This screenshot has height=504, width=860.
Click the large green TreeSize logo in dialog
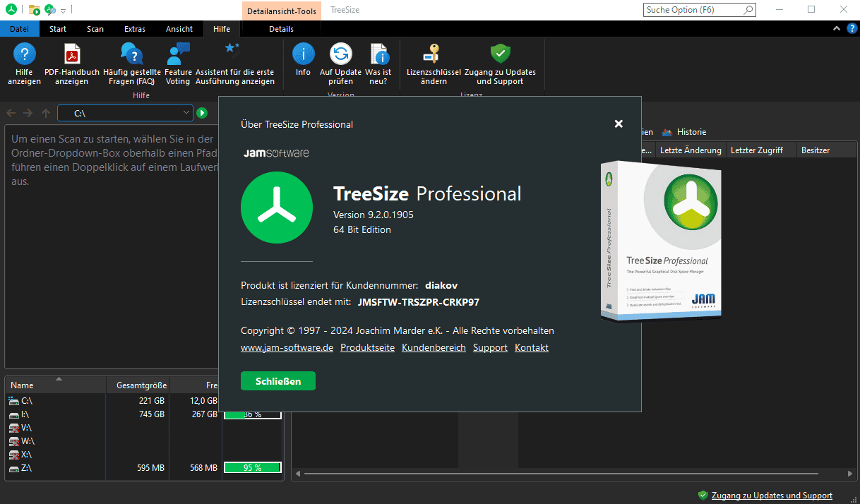[x=276, y=208]
